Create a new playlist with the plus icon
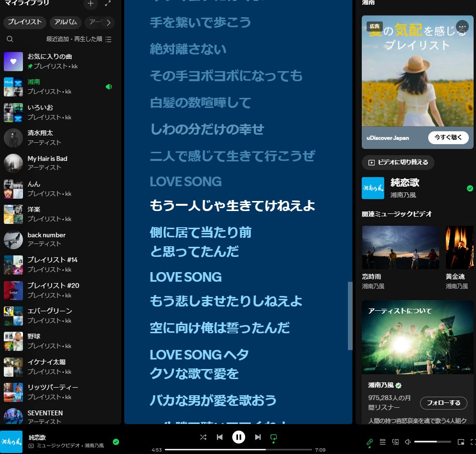 pyautogui.click(x=90, y=3)
